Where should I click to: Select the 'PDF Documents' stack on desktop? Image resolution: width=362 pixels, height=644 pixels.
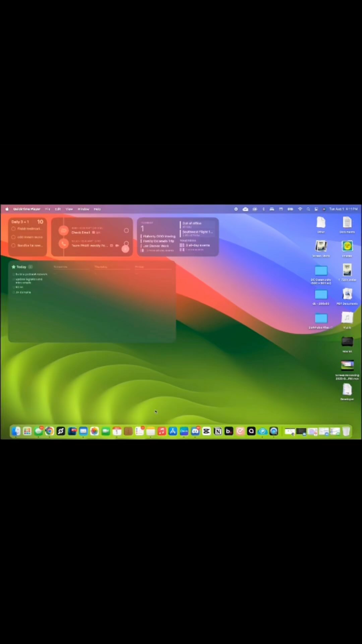click(347, 296)
